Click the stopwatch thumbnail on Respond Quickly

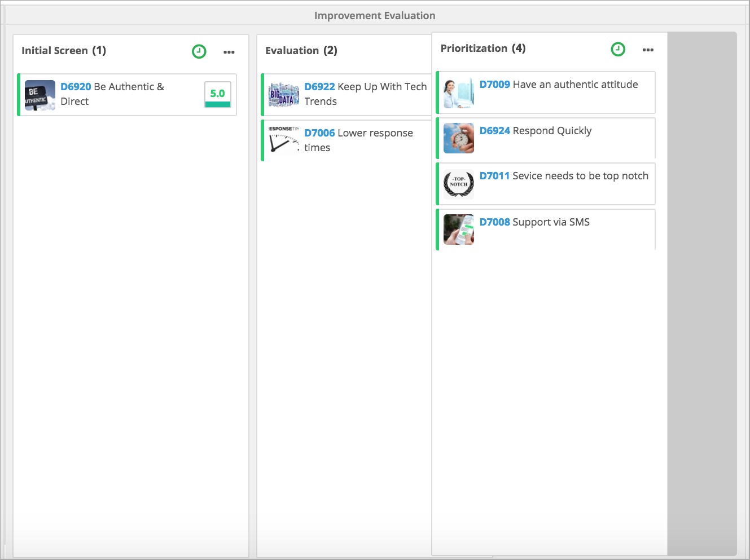(459, 138)
